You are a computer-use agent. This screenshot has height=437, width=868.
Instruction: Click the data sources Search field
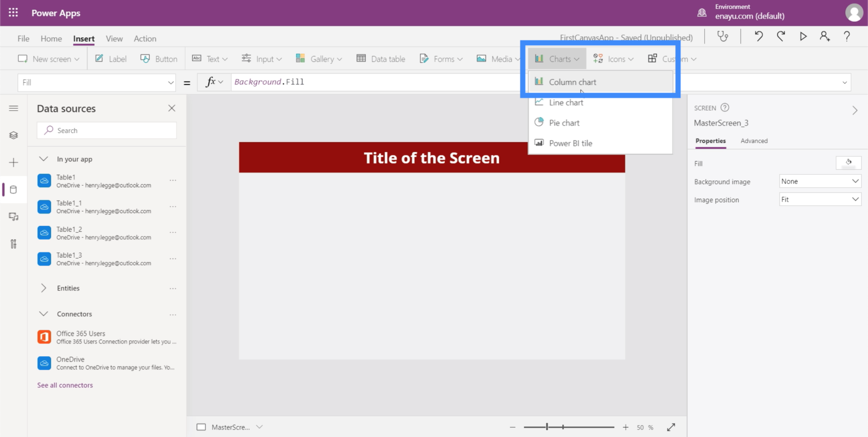pos(107,130)
